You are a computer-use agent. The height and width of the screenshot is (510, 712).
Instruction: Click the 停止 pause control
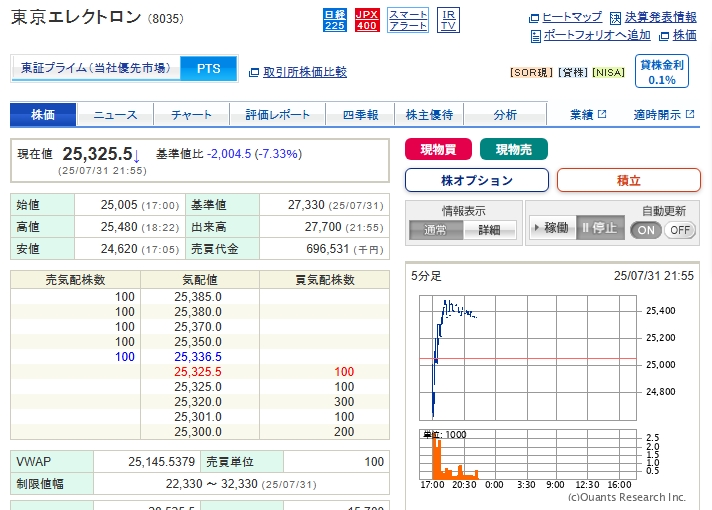coord(600,228)
